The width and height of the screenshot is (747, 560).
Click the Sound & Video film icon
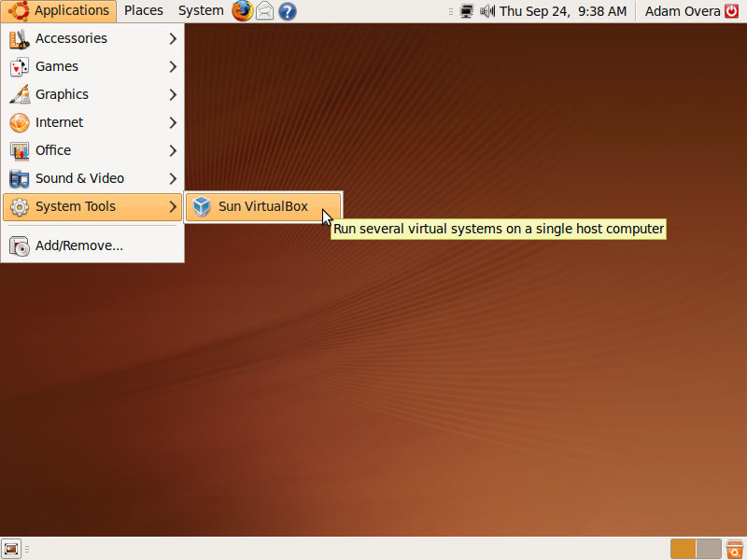pos(20,178)
